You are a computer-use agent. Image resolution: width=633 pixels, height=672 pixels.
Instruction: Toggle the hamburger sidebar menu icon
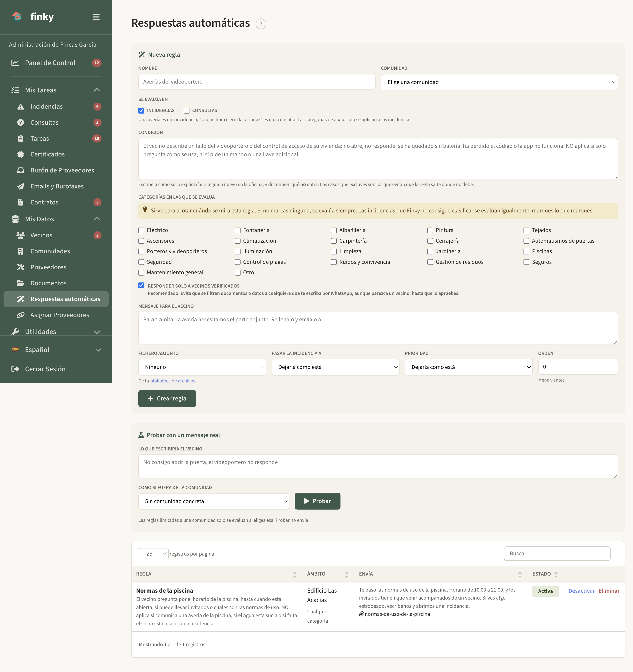(96, 17)
